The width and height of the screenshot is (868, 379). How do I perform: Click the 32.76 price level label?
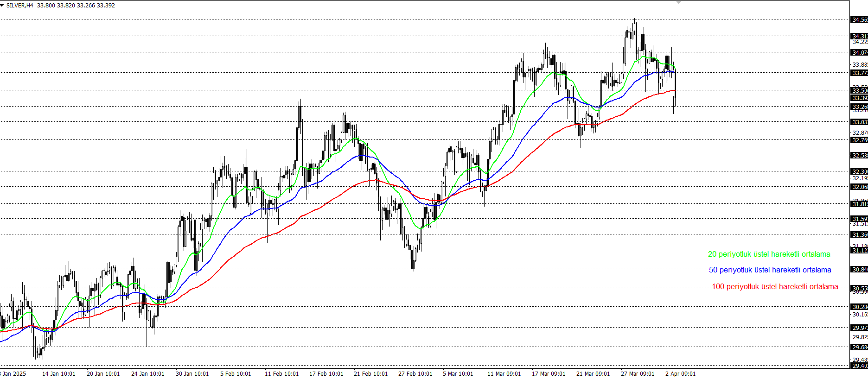pos(859,140)
